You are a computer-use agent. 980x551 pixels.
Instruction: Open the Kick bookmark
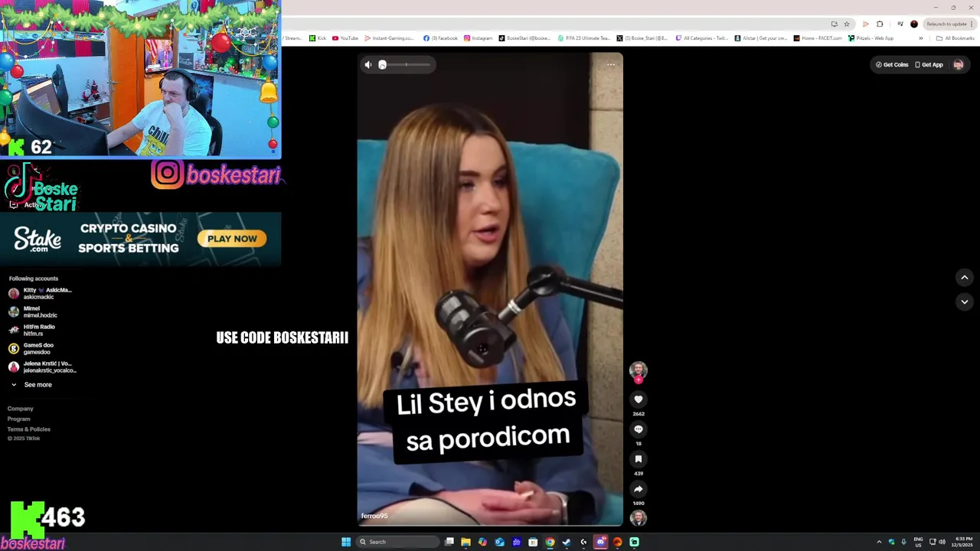point(318,37)
